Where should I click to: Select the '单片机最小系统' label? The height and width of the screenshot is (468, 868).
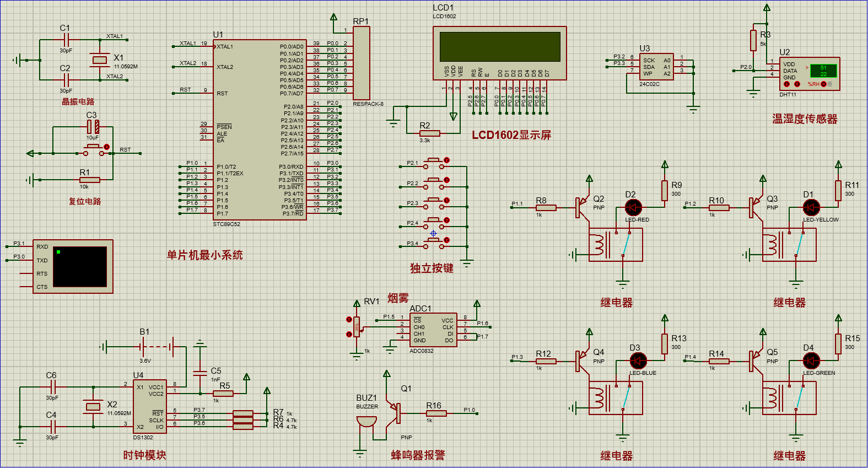pyautogui.click(x=205, y=255)
